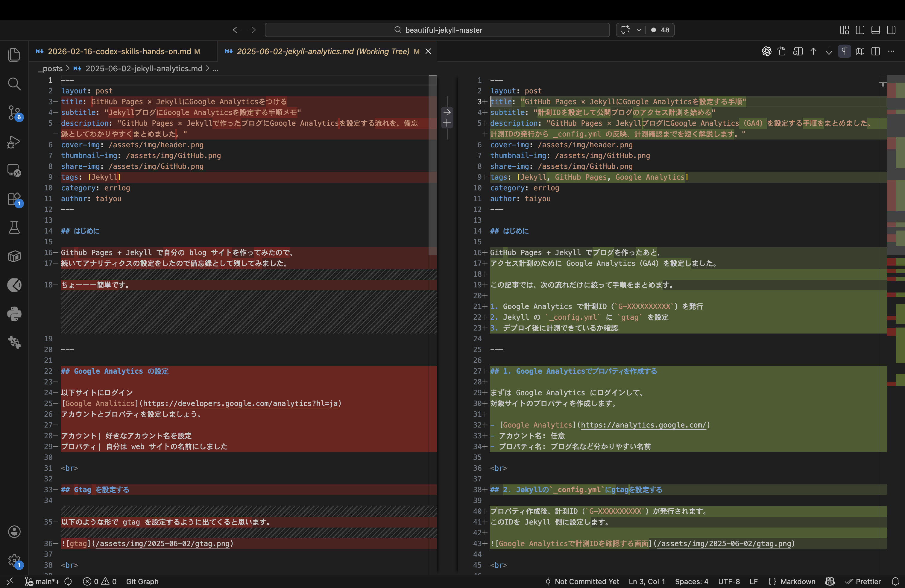Jump to previous change with the up arrow icon
The width and height of the screenshot is (905, 588).
point(813,51)
